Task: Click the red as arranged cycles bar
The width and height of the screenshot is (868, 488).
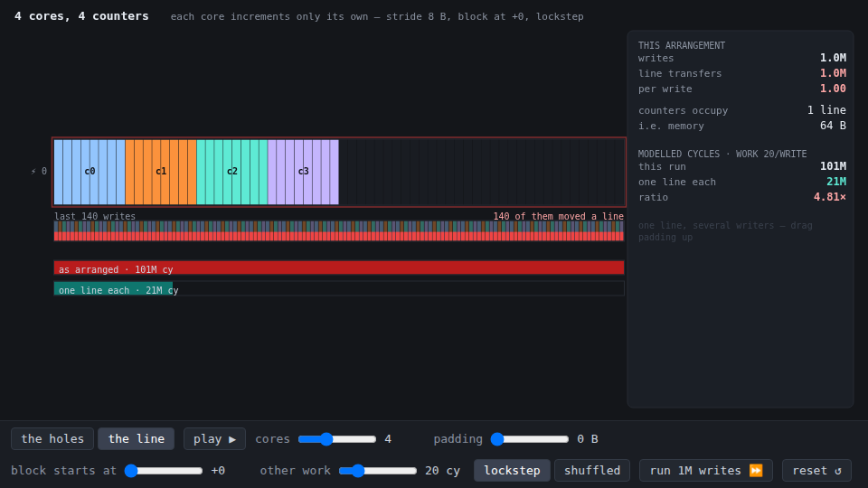Action: tap(339, 268)
